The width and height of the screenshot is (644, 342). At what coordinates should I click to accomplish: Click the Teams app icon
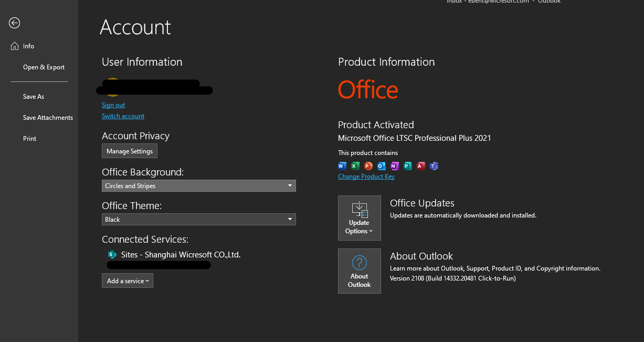434,166
